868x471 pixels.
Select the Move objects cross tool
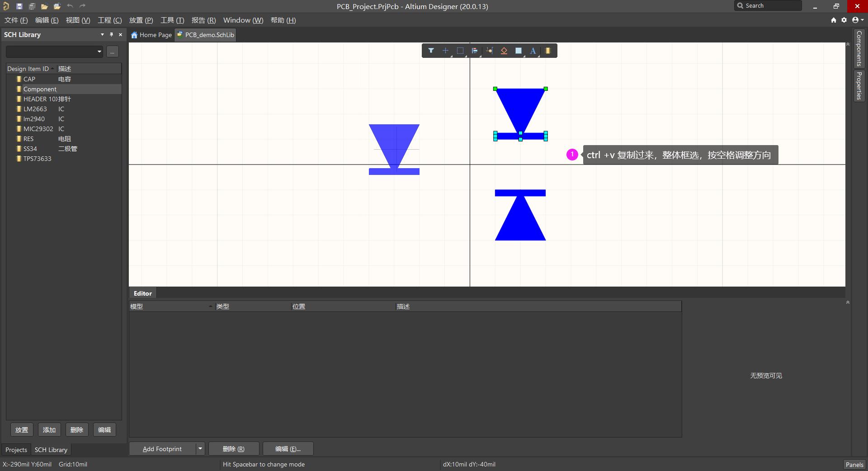446,51
